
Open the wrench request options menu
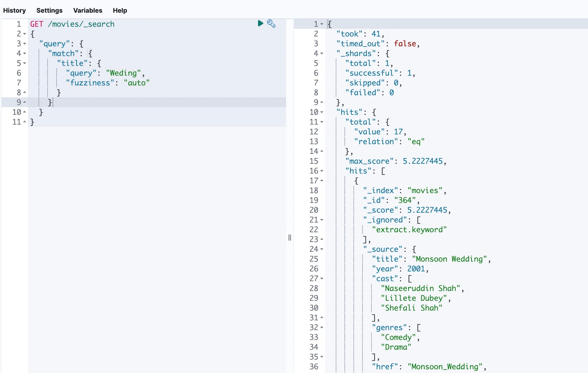(x=271, y=24)
